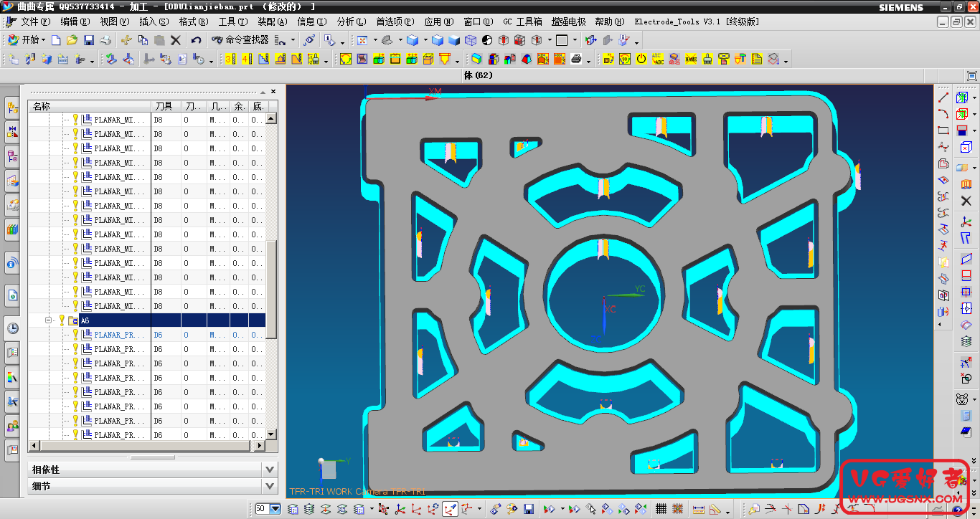Open the 增强电极 menu

click(x=570, y=22)
